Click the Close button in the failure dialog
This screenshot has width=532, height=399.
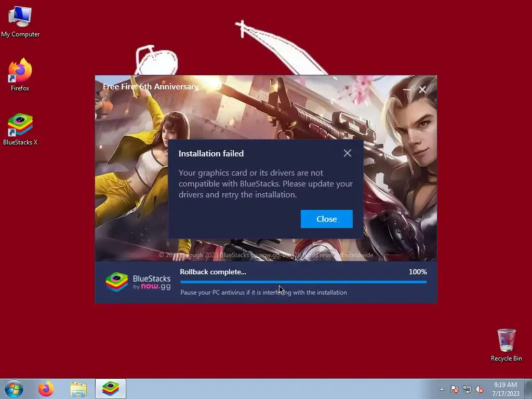coord(326,219)
